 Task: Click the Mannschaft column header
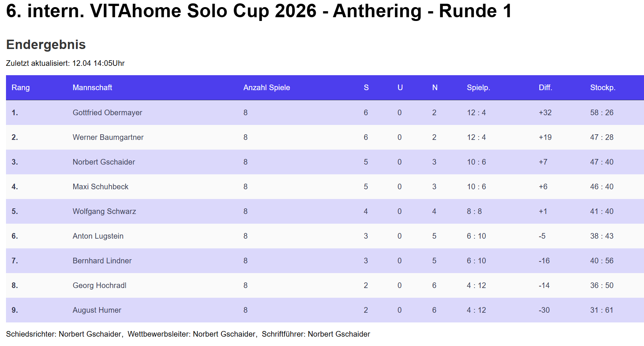click(x=92, y=88)
